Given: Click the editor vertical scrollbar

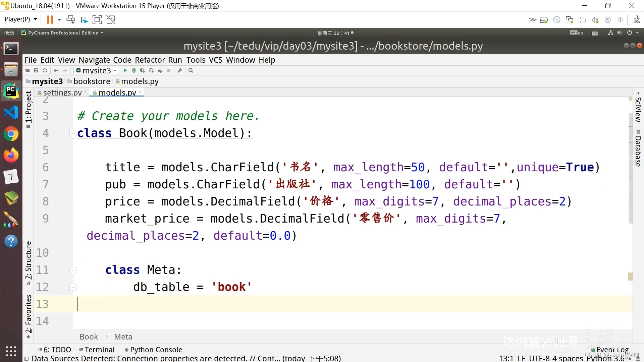Looking at the screenshot, I should (x=631, y=168).
